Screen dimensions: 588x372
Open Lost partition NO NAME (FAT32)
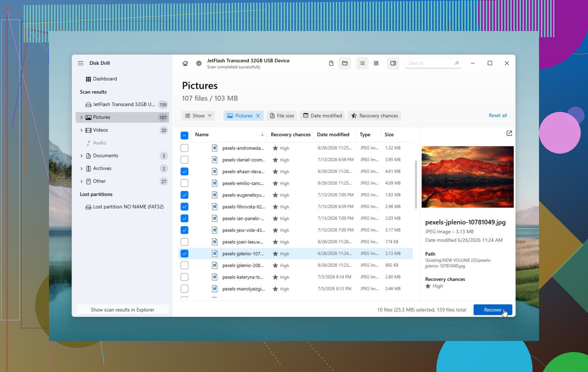(x=124, y=207)
